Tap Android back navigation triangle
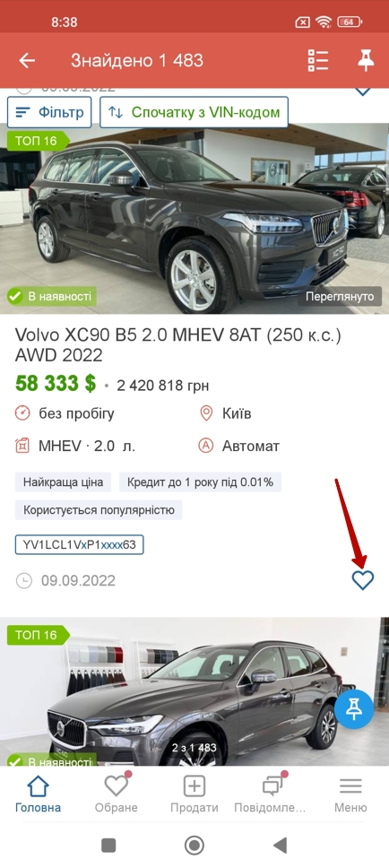This screenshot has width=389, height=868. [x=281, y=846]
